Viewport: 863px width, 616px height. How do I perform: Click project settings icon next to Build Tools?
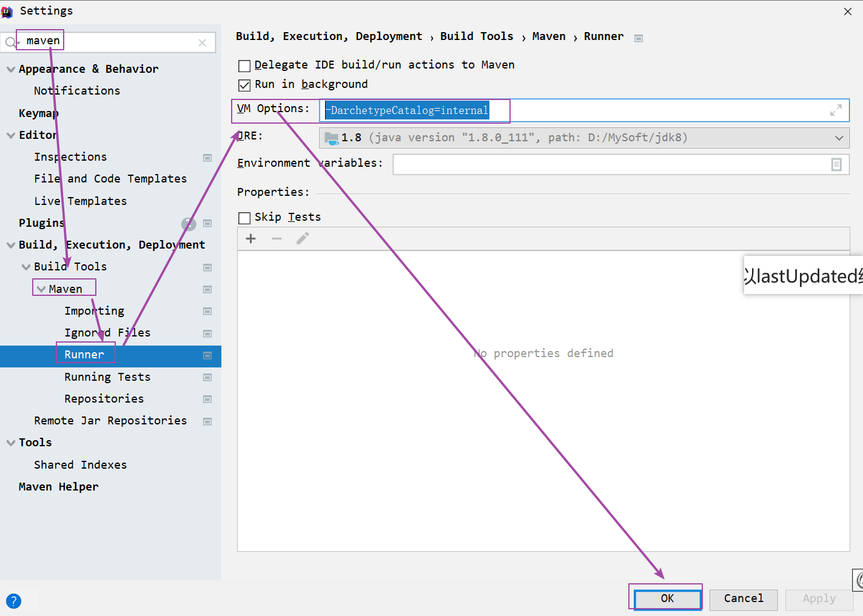click(x=207, y=267)
